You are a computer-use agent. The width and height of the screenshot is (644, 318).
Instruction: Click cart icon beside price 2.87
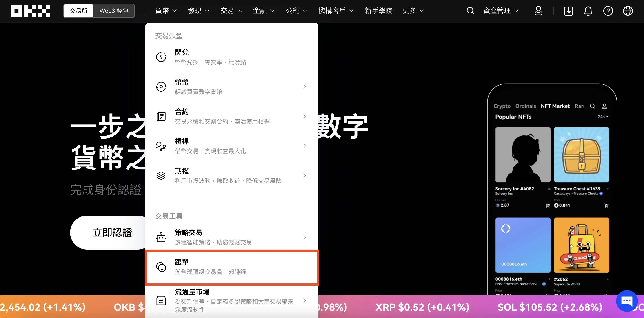pyautogui.click(x=548, y=205)
